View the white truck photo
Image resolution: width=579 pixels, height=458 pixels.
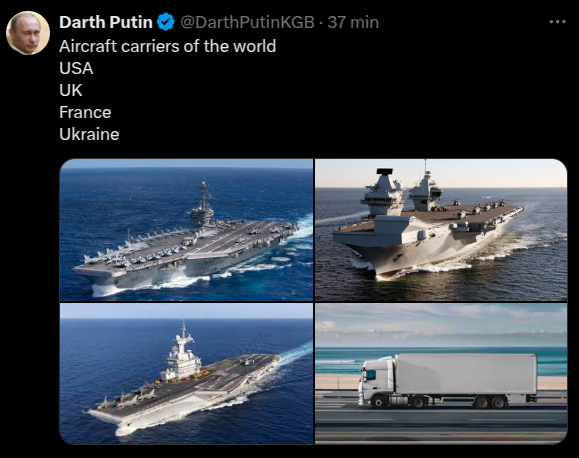coord(441,373)
